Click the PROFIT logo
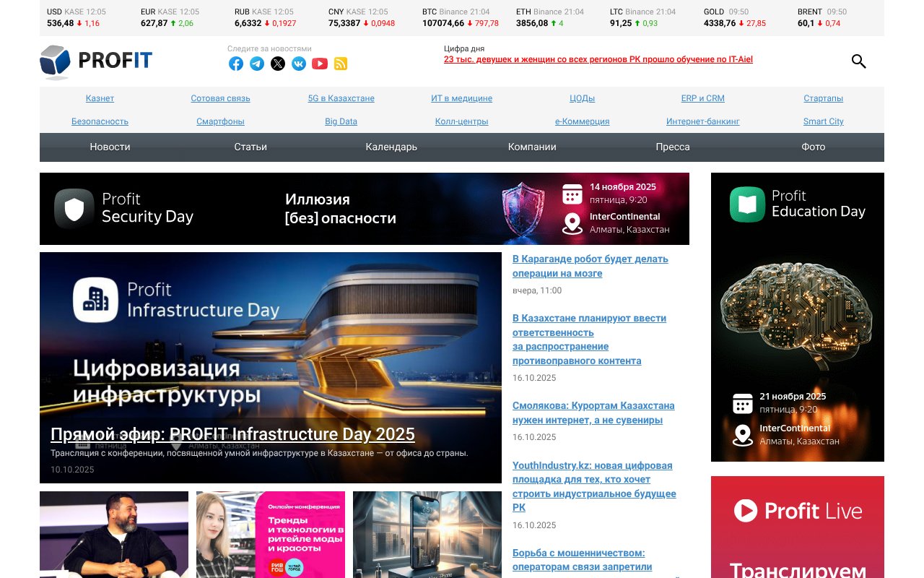924x578 pixels. 96,61
